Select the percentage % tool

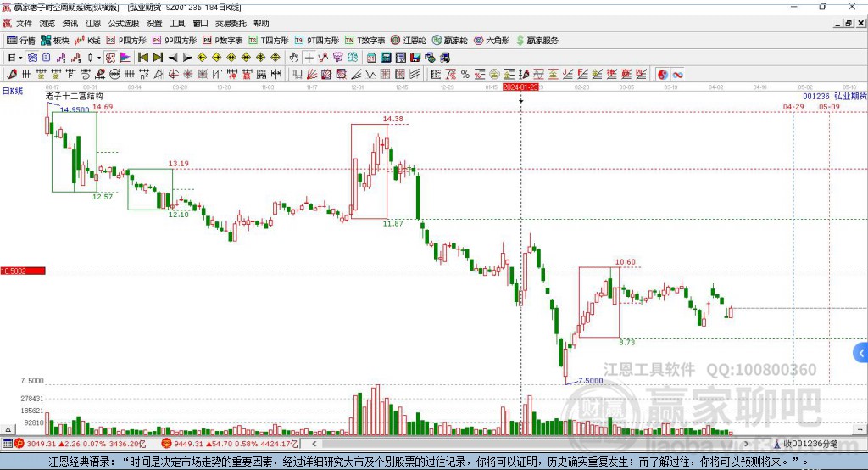(465, 75)
